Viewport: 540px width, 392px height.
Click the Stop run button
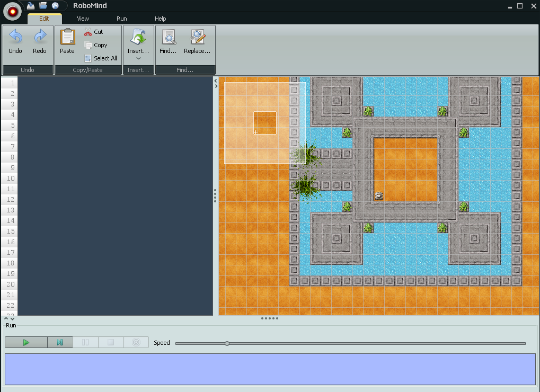[111, 342]
